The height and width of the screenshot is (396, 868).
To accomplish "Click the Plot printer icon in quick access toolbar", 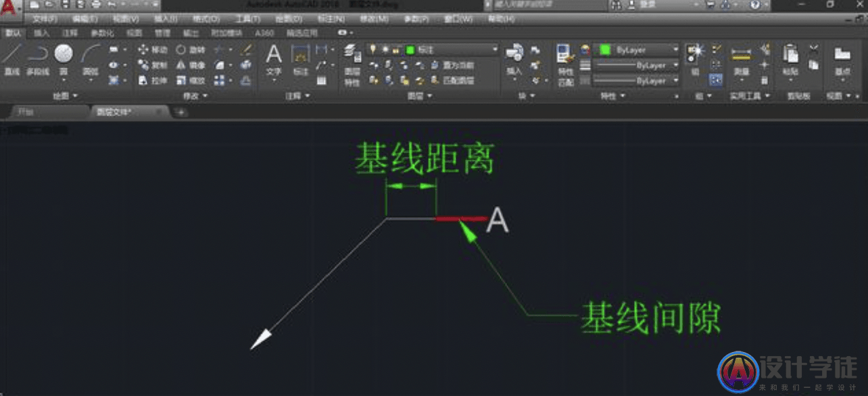I will (x=95, y=4).
